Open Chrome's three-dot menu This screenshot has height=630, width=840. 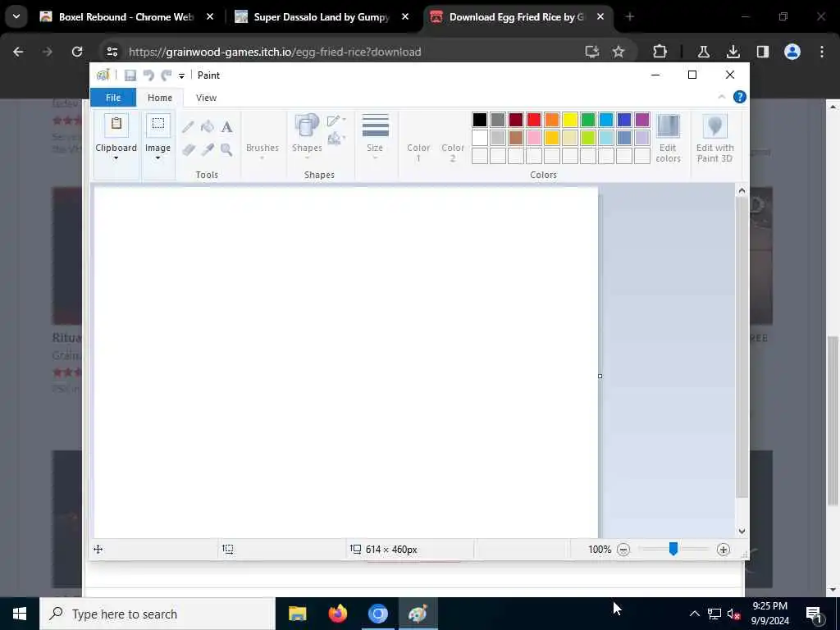point(822,52)
